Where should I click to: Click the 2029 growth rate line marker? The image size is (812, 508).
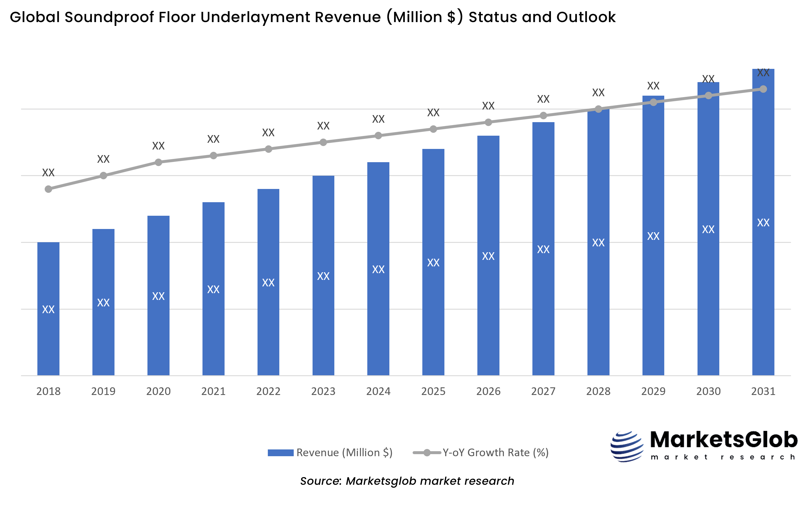pyautogui.click(x=653, y=102)
